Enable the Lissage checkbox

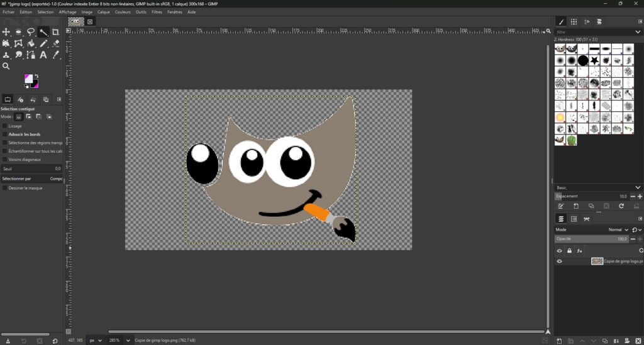coord(5,126)
